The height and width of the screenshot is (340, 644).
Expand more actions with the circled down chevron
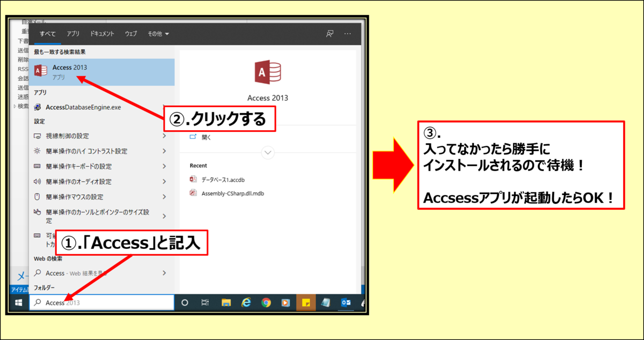click(x=267, y=153)
